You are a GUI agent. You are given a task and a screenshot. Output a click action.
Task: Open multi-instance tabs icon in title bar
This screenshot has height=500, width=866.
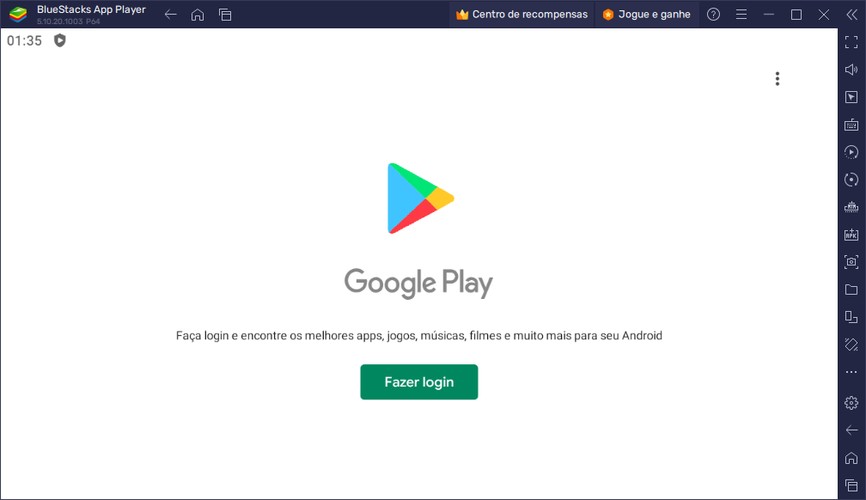click(x=225, y=15)
